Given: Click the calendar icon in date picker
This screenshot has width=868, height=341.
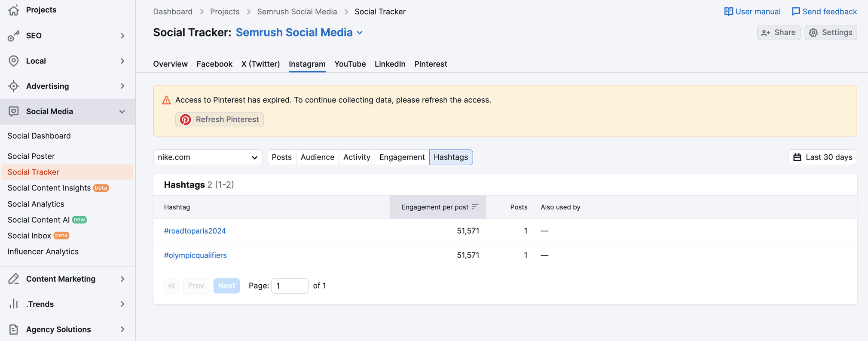Looking at the screenshot, I should (797, 157).
